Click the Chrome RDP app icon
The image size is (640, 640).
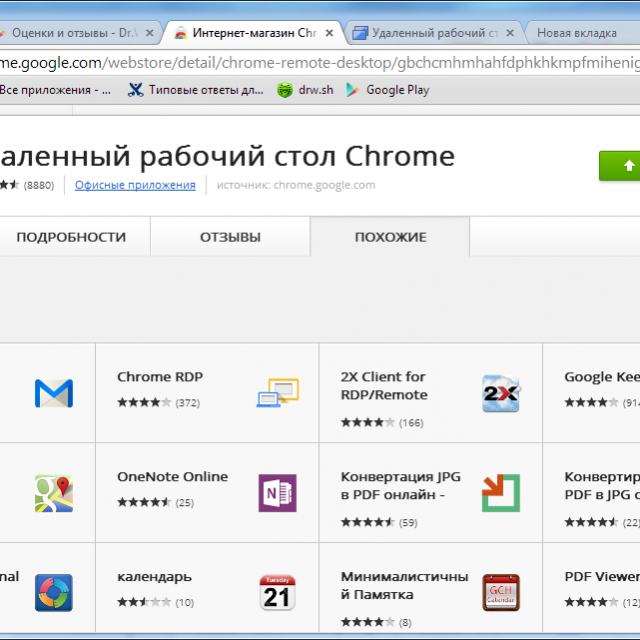point(278,393)
